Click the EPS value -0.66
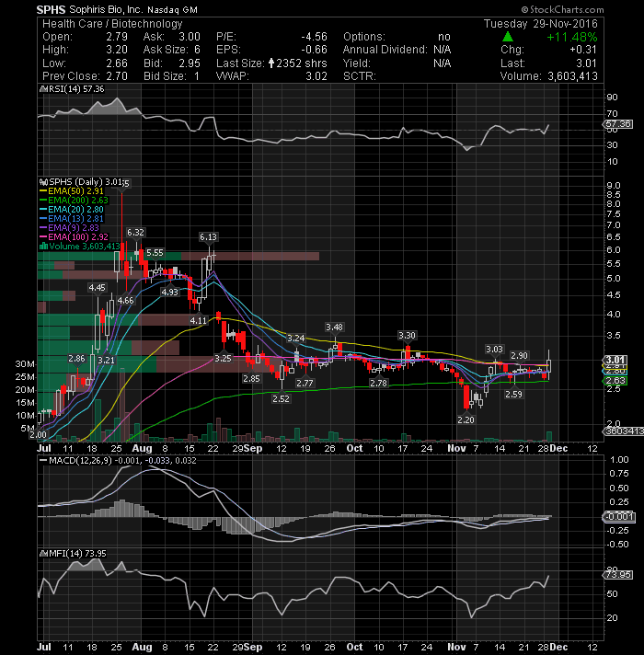644x655 pixels. click(x=314, y=50)
